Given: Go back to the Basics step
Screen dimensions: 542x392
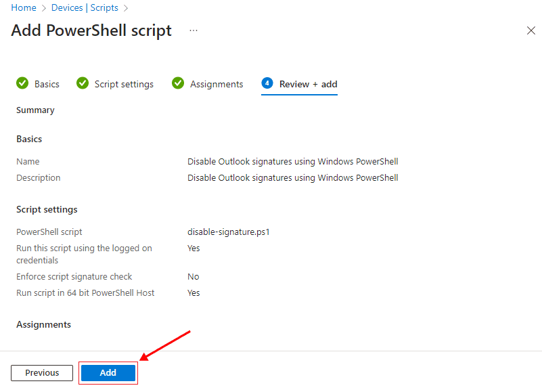Looking at the screenshot, I should pyautogui.click(x=47, y=84).
